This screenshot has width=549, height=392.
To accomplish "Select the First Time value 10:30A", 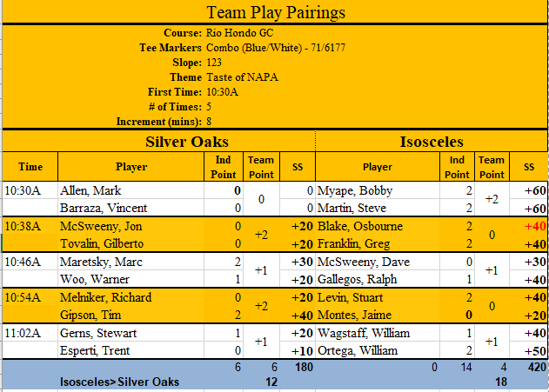I will tap(222, 91).
